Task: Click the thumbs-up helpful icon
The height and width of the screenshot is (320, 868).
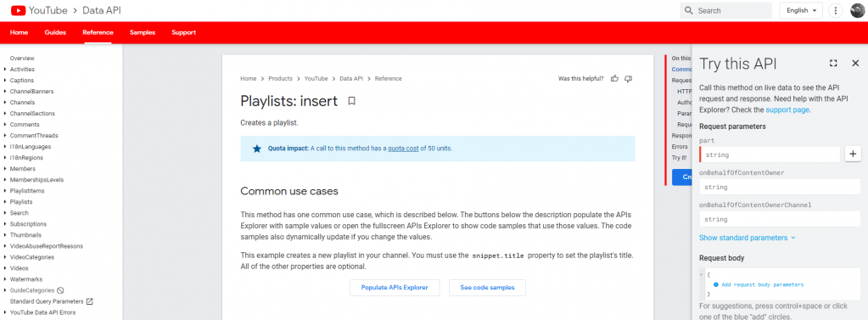Action: (x=614, y=79)
